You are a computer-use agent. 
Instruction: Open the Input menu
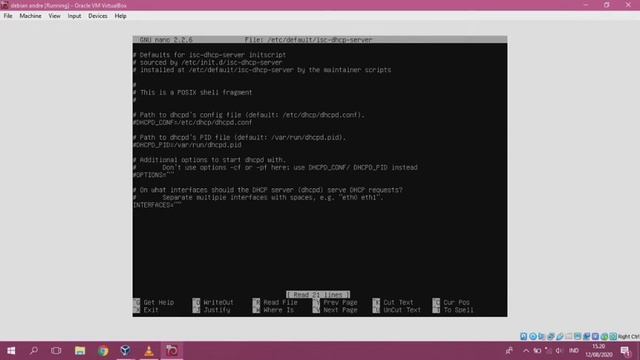pos(74,16)
